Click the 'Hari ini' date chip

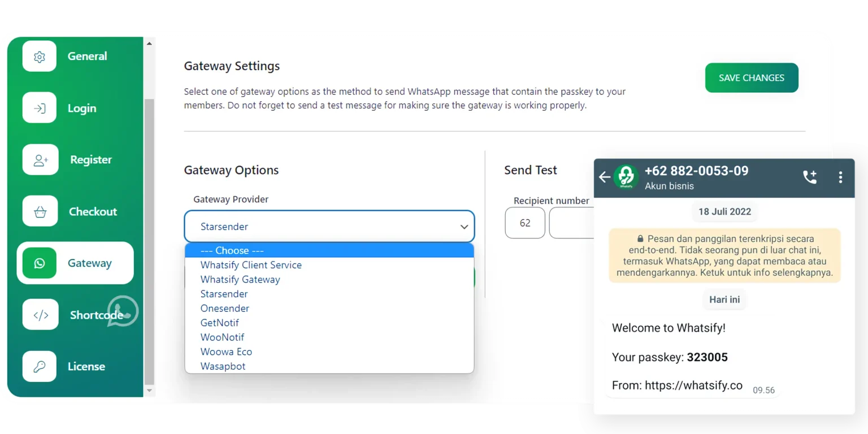[724, 300]
